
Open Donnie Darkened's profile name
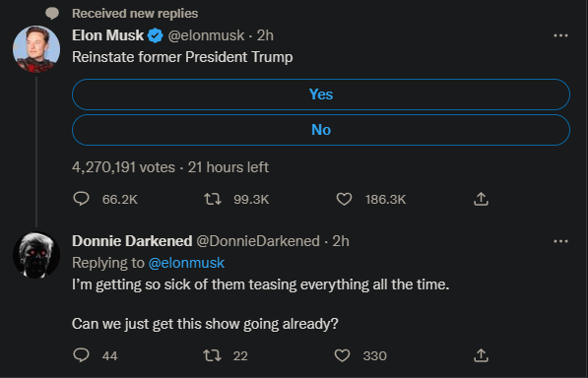(132, 241)
